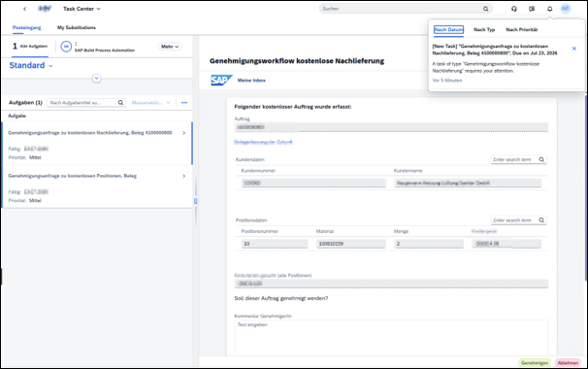Click the Kundennummer value field
Image resolution: width=588 pixels, height=369 pixels.
coord(313,183)
